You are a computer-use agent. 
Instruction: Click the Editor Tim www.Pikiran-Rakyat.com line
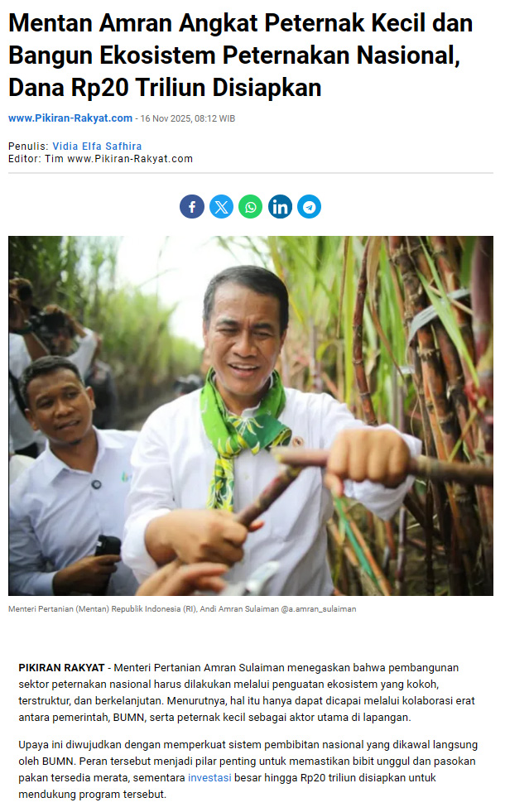point(100,159)
